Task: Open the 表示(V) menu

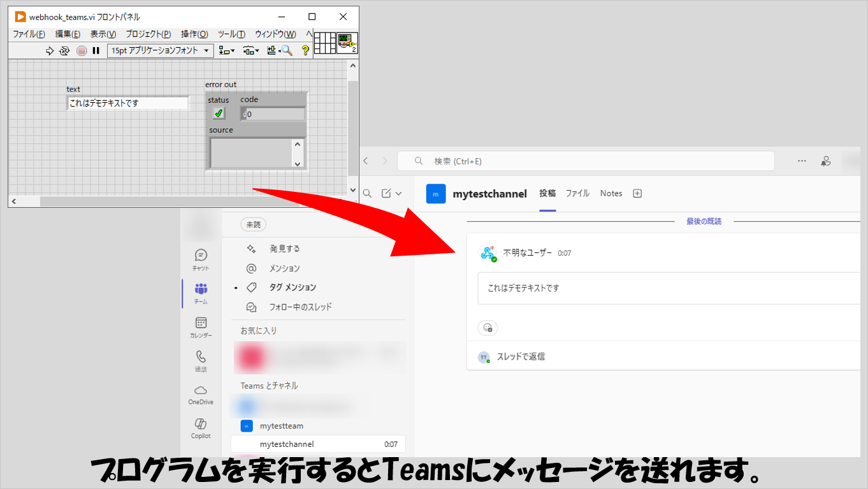Action: click(103, 34)
